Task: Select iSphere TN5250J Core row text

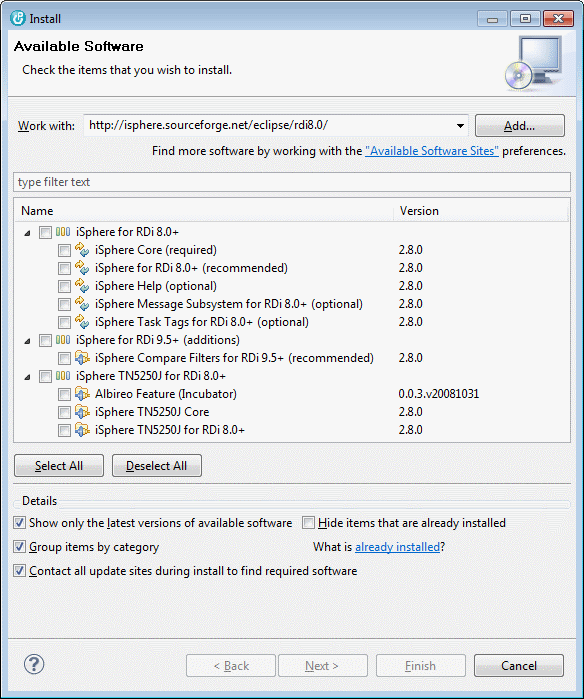Action: 152,412
